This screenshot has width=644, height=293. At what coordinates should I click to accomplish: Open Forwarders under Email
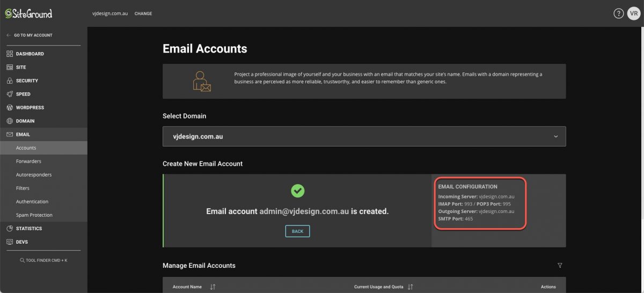pyautogui.click(x=28, y=161)
